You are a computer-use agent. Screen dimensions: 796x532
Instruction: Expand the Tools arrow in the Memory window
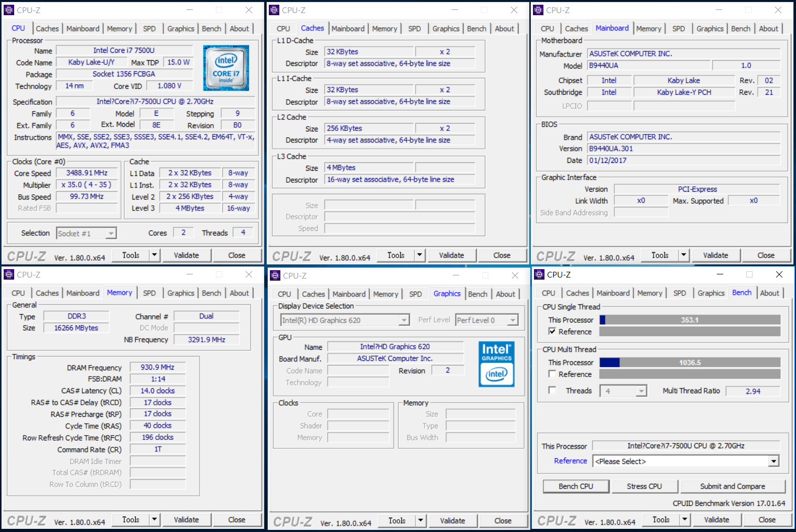coord(154,519)
